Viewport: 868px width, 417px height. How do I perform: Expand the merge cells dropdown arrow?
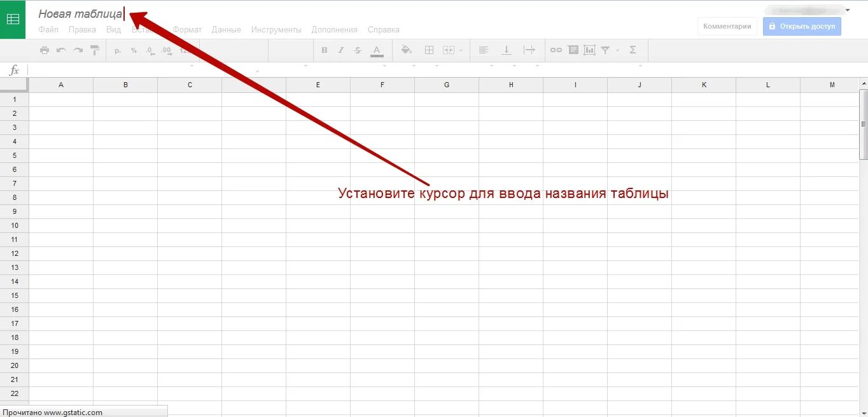(x=461, y=50)
